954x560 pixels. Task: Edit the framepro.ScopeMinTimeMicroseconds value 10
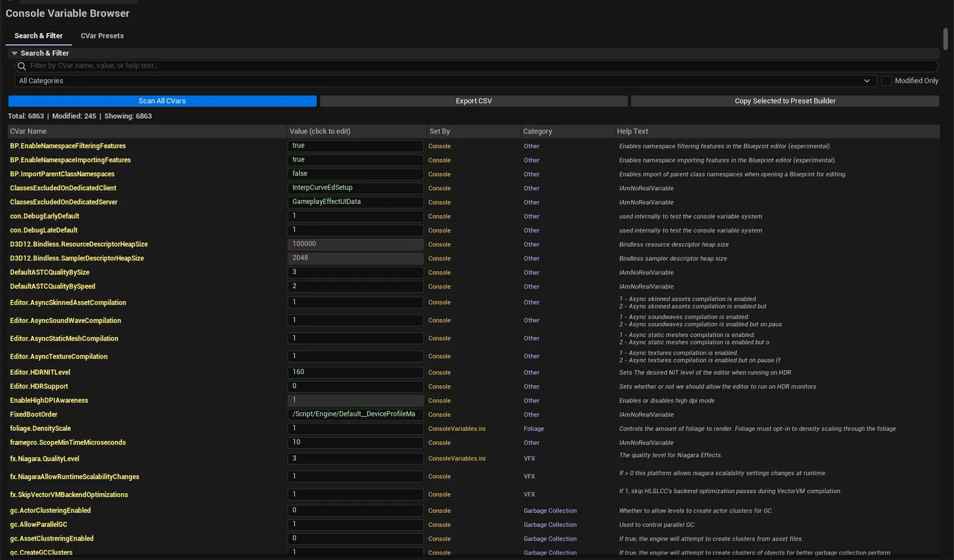coord(356,442)
